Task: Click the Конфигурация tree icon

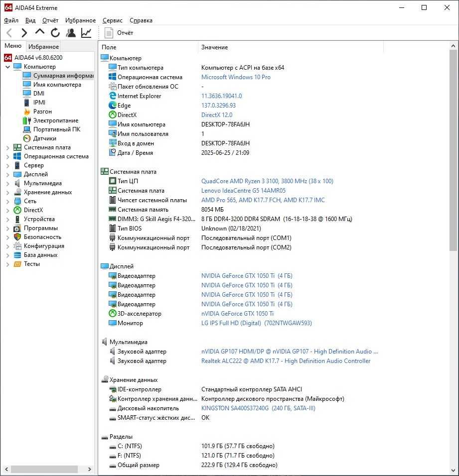Action: coord(17,246)
